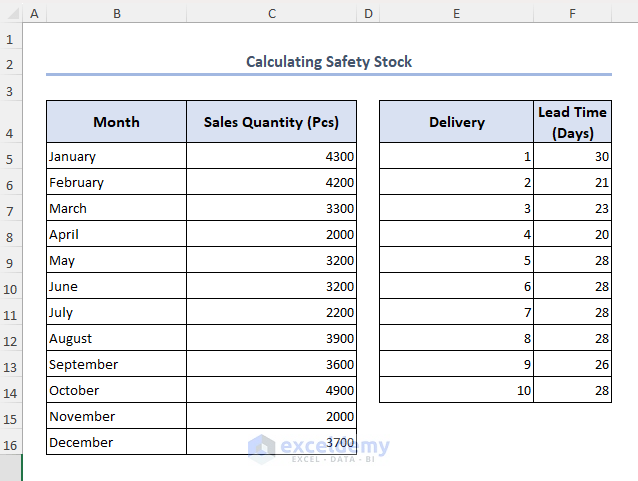The image size is (638, 481).
Task: Select lead time value 30
Action: [572, 157]
